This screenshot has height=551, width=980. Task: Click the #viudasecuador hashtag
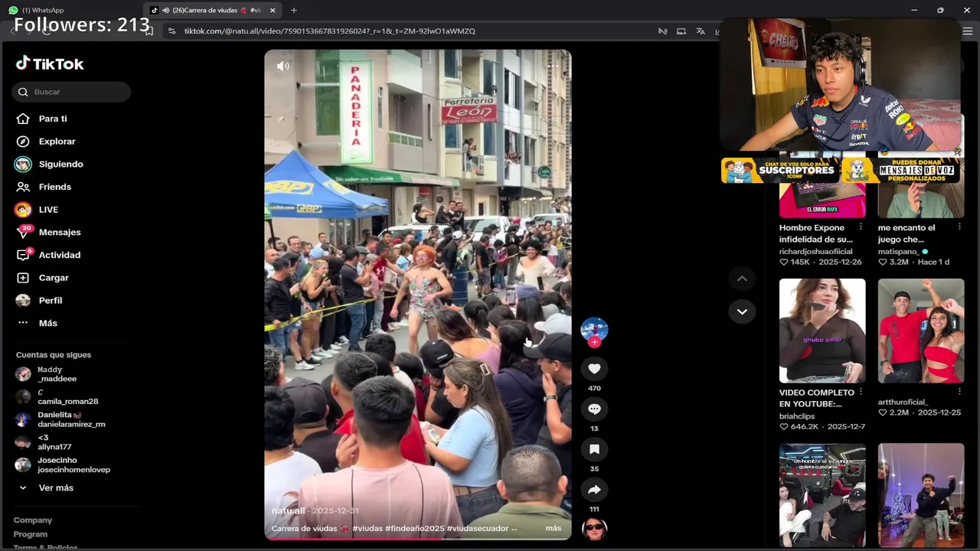(x=477, y=528)
